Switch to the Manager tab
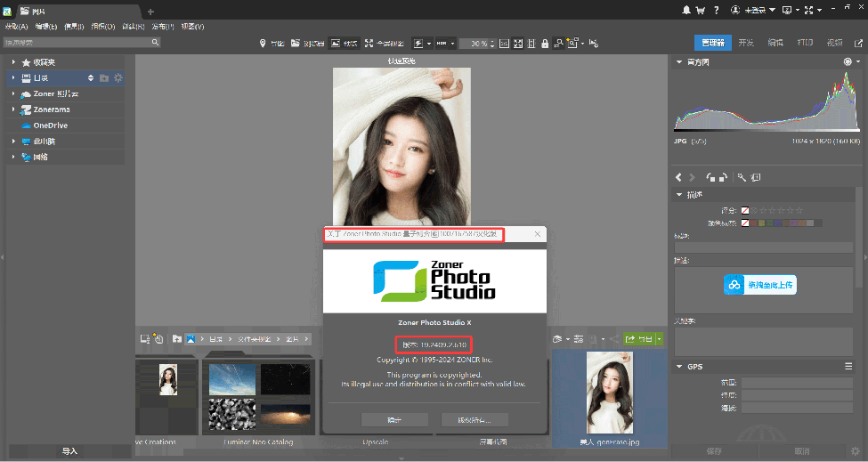 pyautogui.click(x=713, y=43)
